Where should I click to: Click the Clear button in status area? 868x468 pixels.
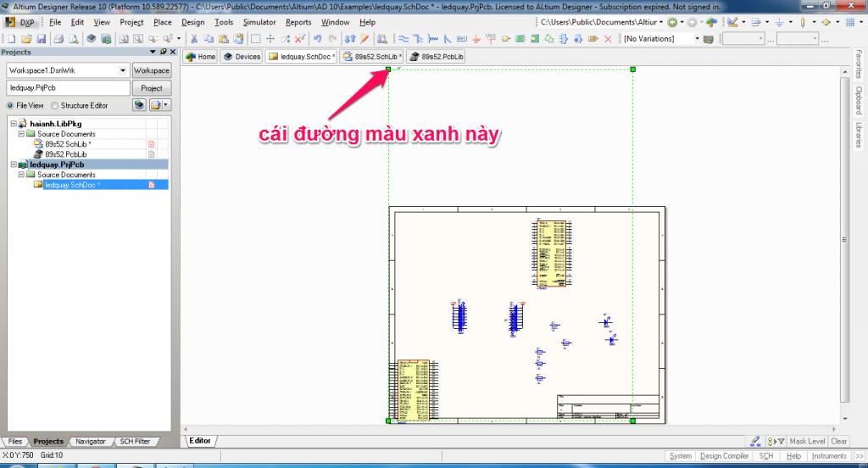(838, 442)
